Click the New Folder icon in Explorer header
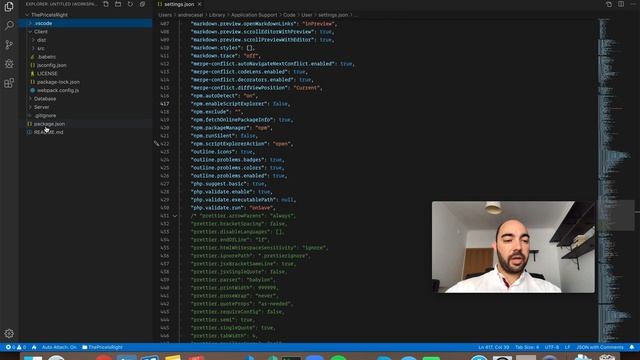640x360 pixels. pos(118,4)
